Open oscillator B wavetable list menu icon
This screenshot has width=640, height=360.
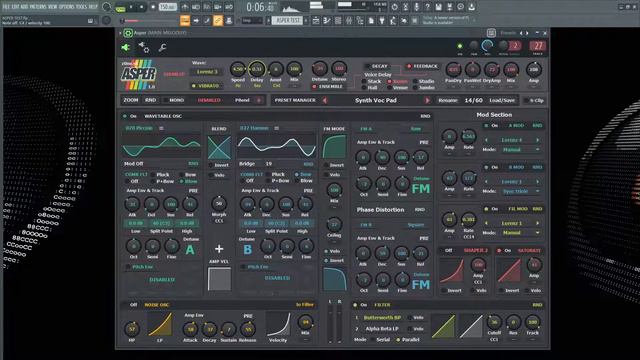tap(276, 128)
